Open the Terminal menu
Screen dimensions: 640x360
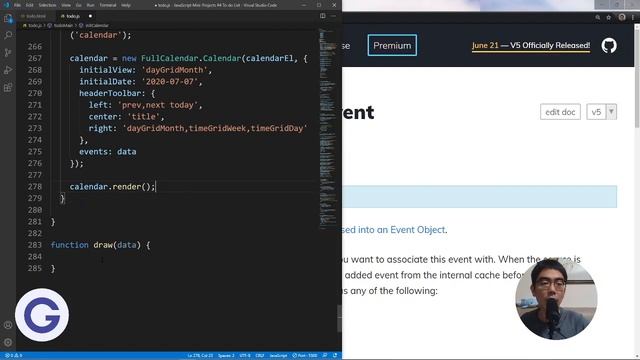tap(108, 5)
